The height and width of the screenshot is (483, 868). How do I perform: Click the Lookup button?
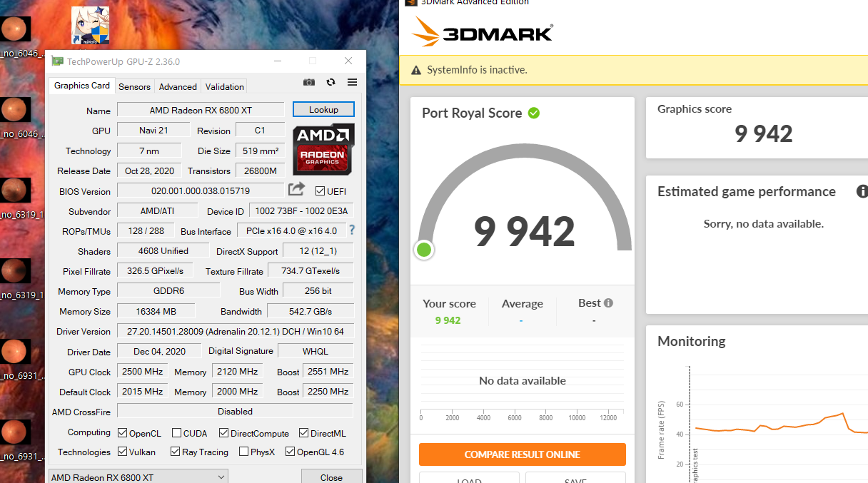[x=323, y=109]
